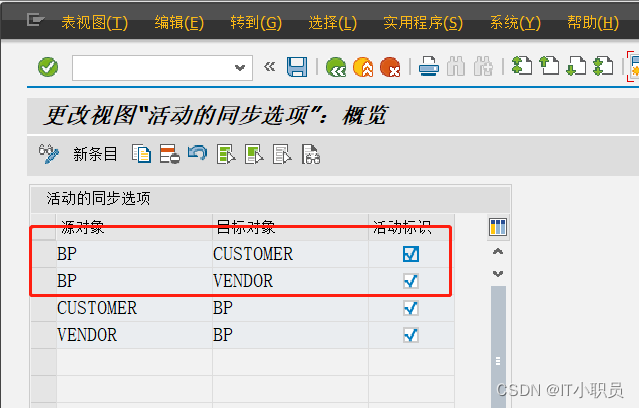Click the orange Exit icon
The height and width of the screenshot is (408, 639).
[363, 67]
